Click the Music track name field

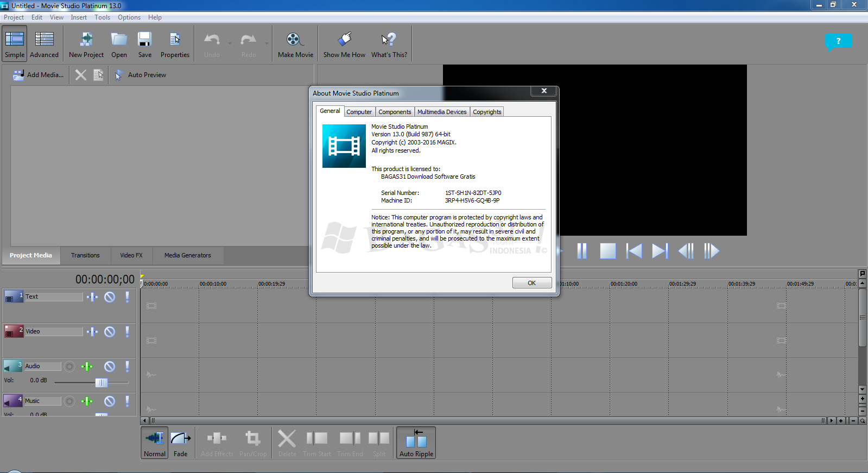coord(43,401)
